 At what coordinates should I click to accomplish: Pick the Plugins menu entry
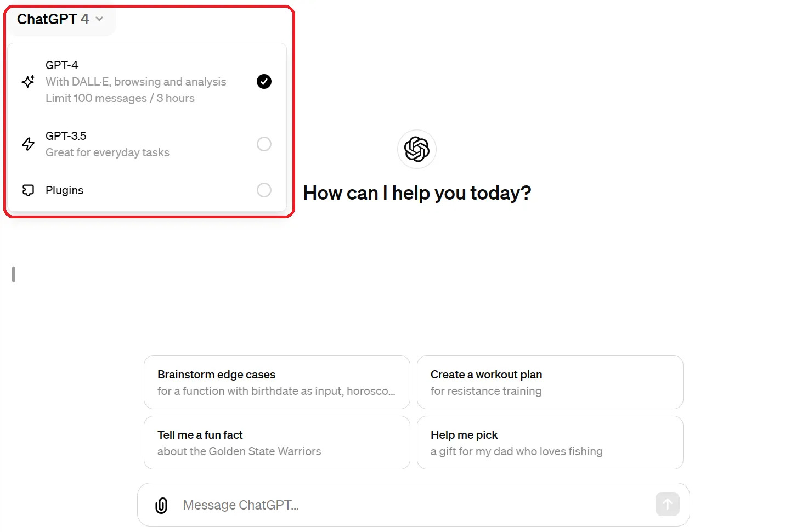[65, 190]
